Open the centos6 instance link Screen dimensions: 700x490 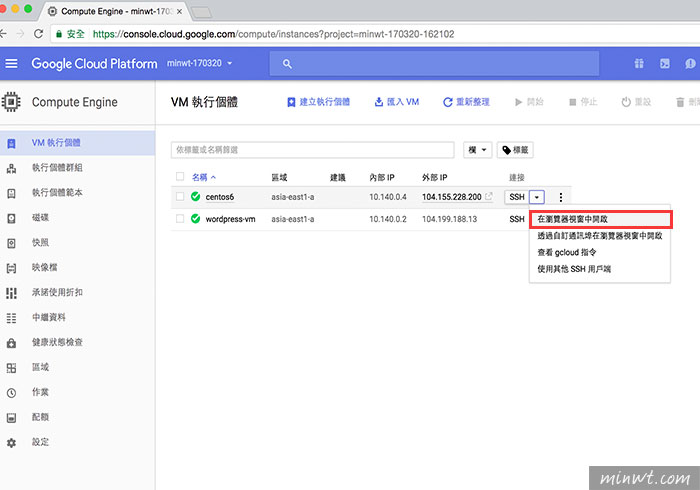220,197
